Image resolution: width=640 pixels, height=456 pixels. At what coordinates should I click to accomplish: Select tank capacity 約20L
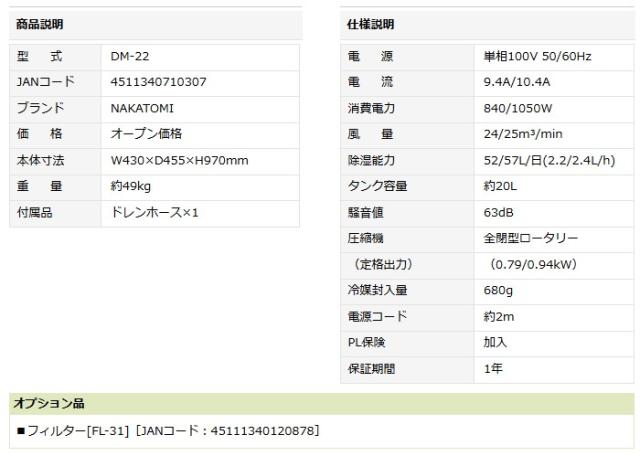click(500, 186)
